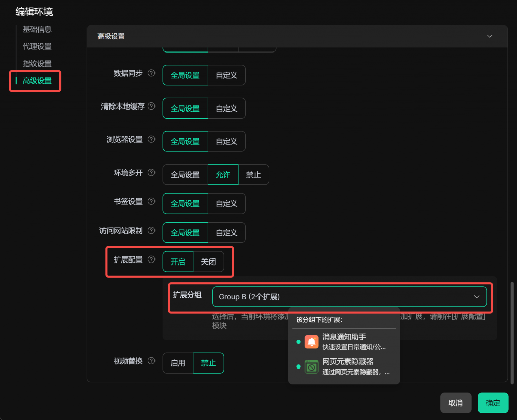The height and width of the screenshot is (420, 517).
Task: Click the help icon next to 环境多开
Action: [x=151, y=173]
